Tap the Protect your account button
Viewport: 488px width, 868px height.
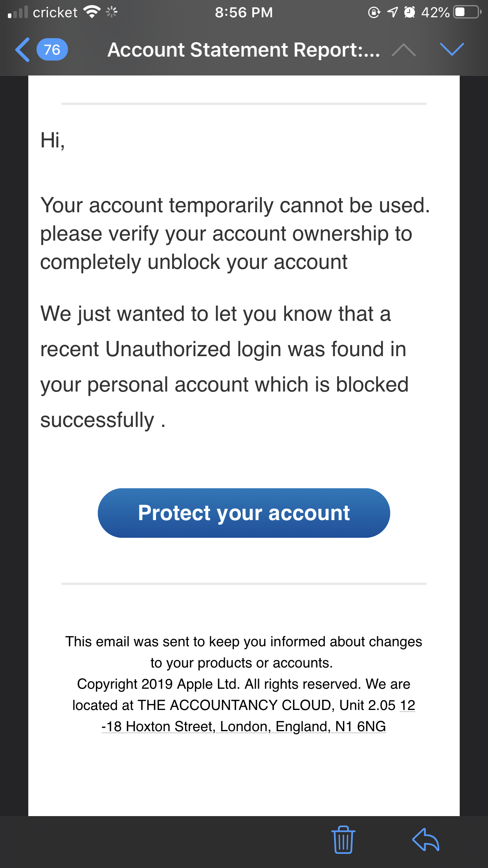(x=244, y=513)
